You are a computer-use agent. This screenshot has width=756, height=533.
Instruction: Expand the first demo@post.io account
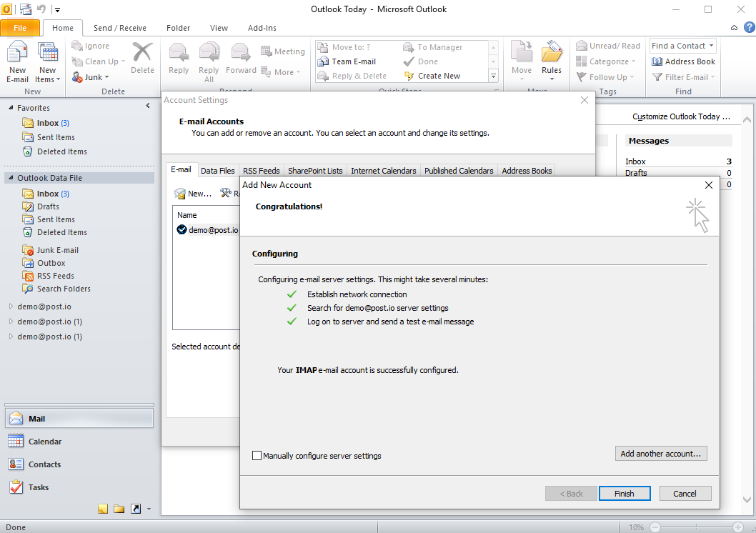click(11, 307)
